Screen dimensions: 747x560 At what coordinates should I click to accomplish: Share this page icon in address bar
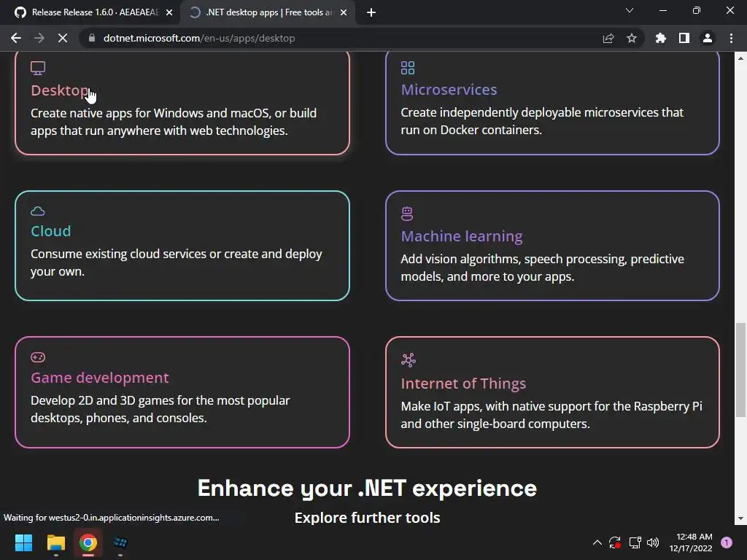[608, 38]
